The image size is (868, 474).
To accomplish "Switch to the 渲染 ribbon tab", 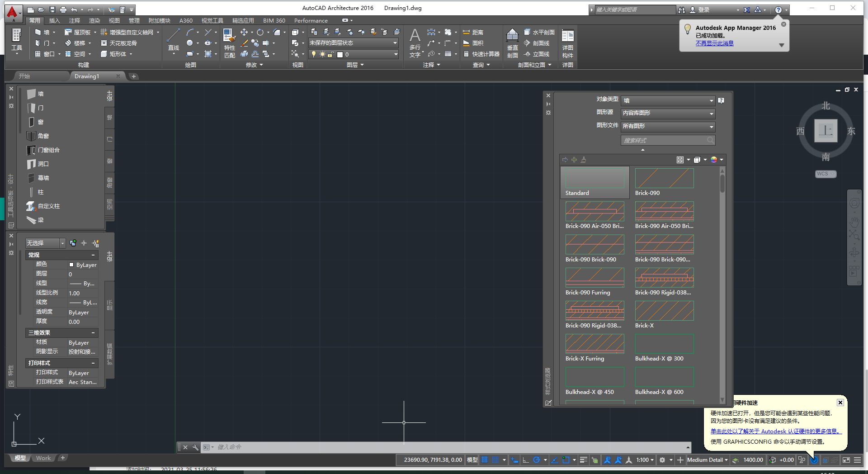I will (94, 20).
